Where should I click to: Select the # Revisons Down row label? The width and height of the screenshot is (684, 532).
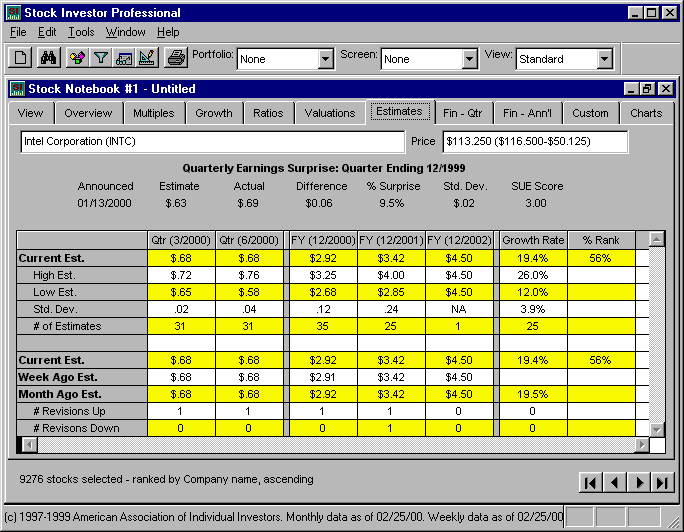pos(82,428)
